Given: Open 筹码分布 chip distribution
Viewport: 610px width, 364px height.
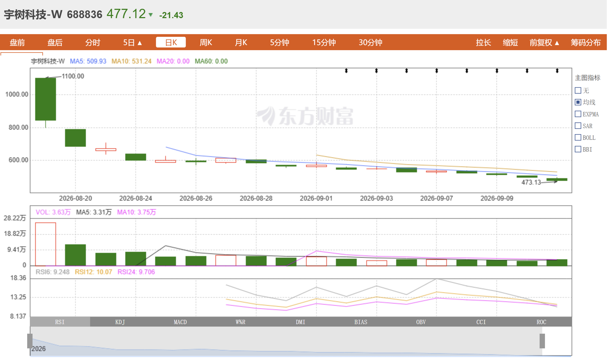Looking at the screenshot, I should (585, 42).
